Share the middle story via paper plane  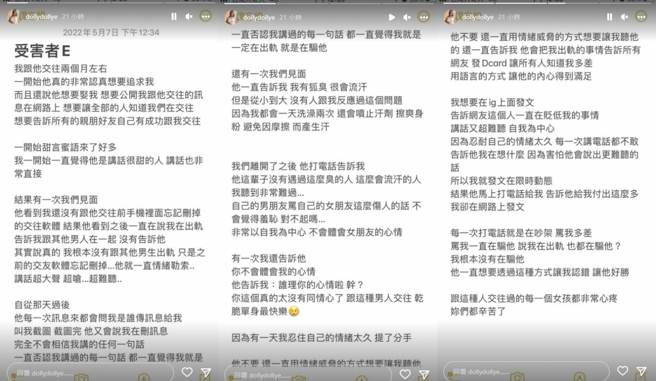tap(424, 374)
